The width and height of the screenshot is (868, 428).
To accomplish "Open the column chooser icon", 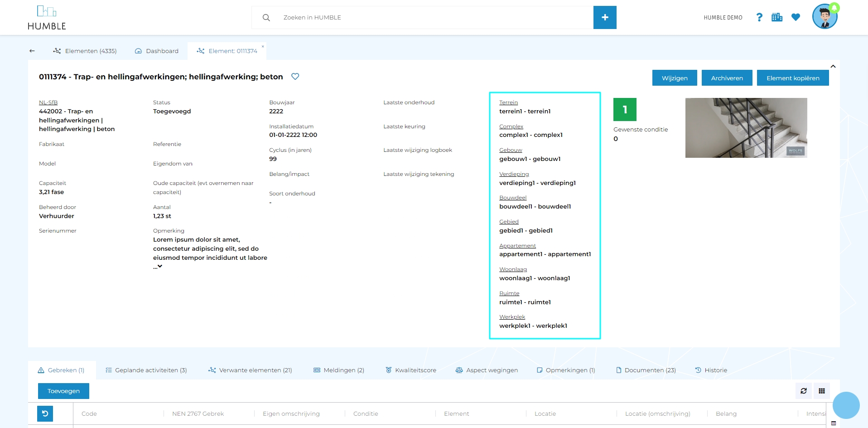I will 834,423.
